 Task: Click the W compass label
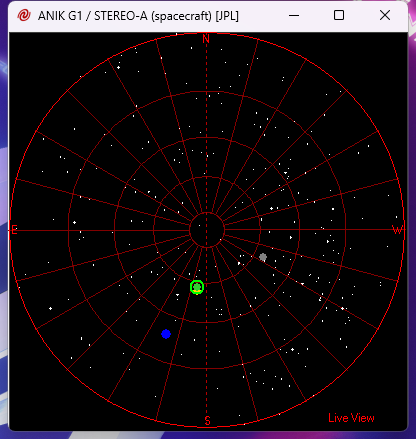(x=397, y=230)
